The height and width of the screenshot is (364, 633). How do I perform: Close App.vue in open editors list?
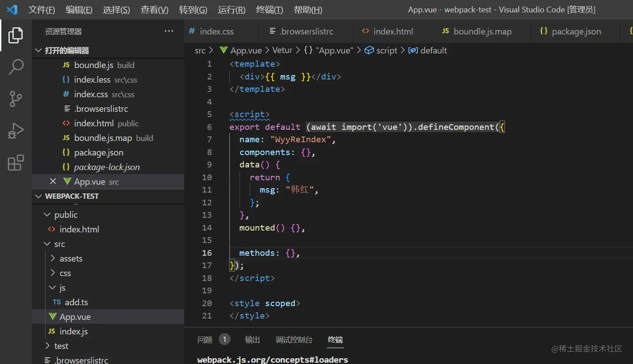click(x=53, y=182)
